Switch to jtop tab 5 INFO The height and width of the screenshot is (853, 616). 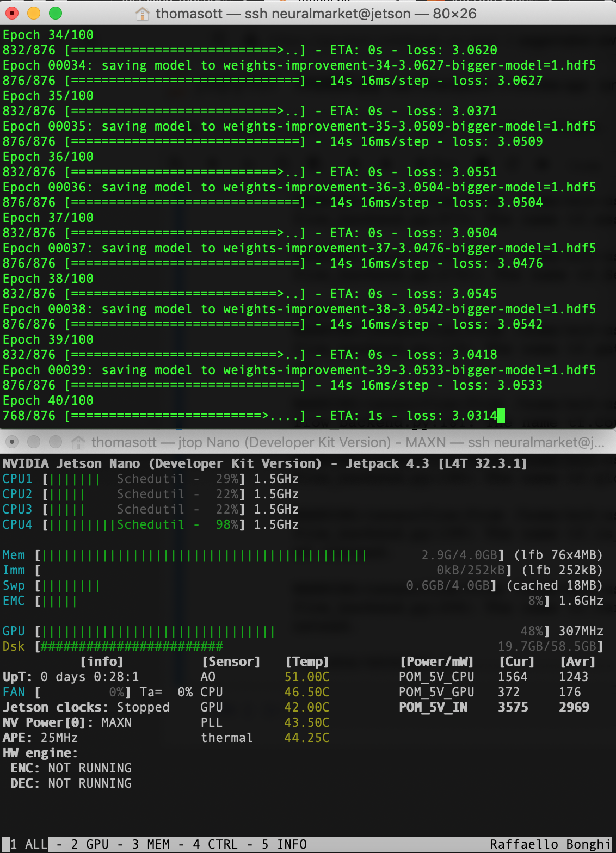tap(284, 844)
